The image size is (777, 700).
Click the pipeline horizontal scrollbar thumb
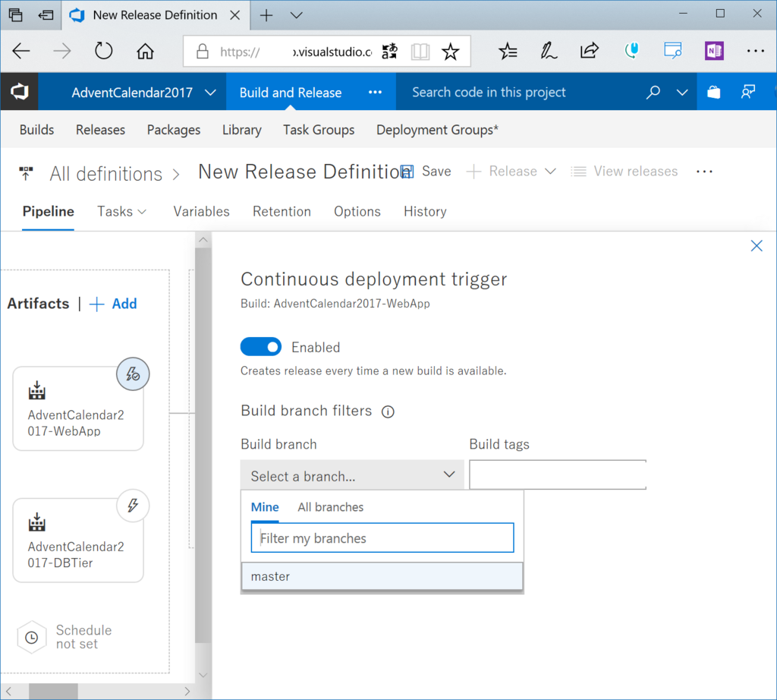tap(53, 691)
